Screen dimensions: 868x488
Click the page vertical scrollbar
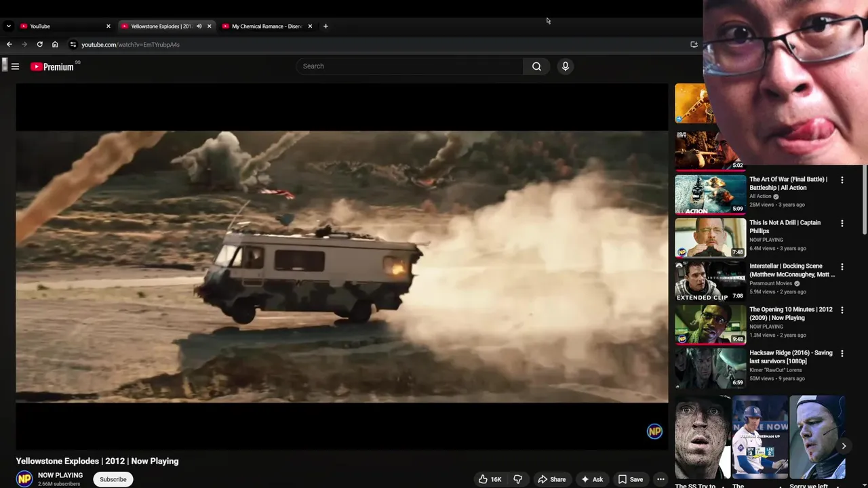(x=864, y=200)
